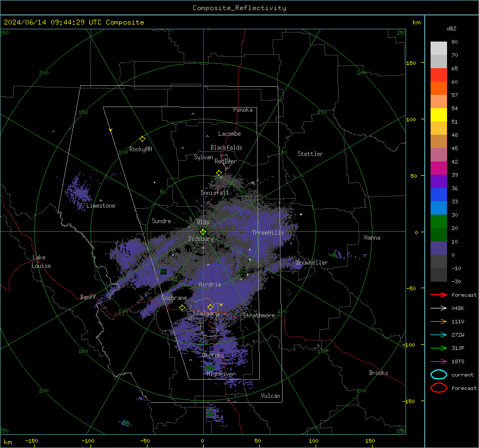Click the dBZ legend heading
The height and width of the screenshot is (448, 479).
451,28
